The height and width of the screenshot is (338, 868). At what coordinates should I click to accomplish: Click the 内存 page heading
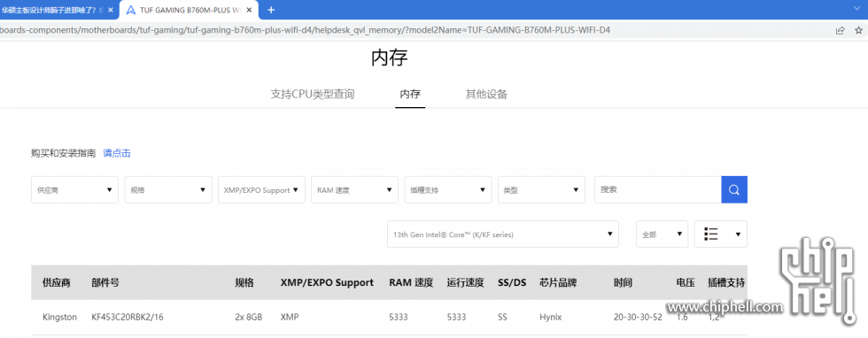click(x=390, y=58)
